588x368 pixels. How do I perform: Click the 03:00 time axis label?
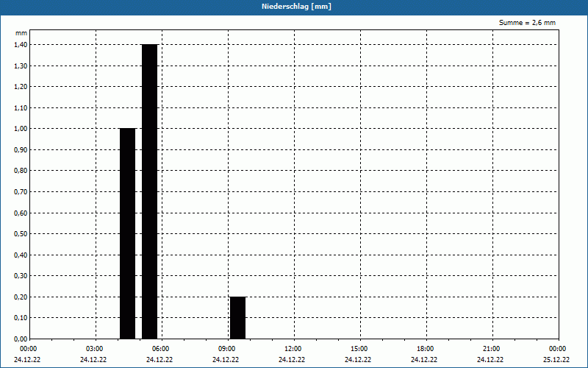pos(95,349)
